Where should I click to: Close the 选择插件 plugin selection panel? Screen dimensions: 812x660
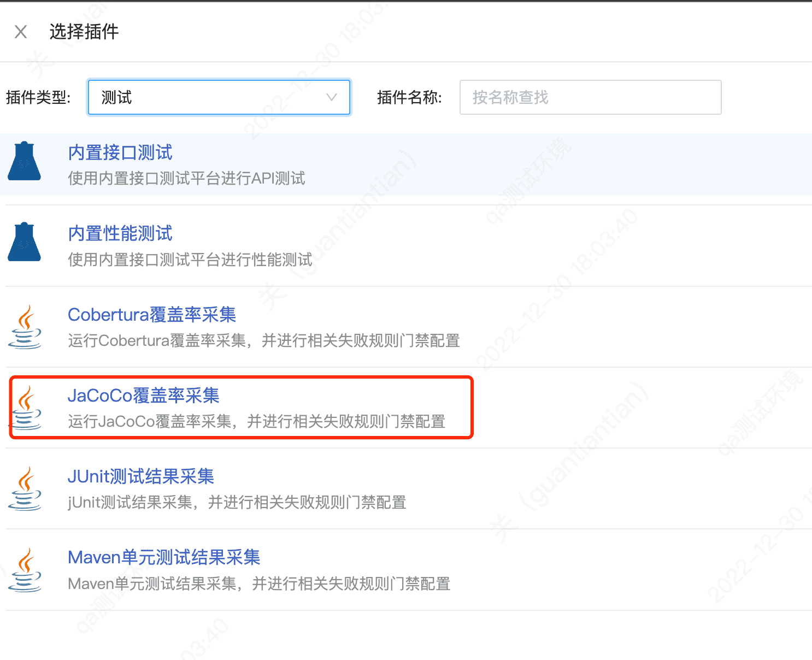pyautogui.click(x=21, y=32)
